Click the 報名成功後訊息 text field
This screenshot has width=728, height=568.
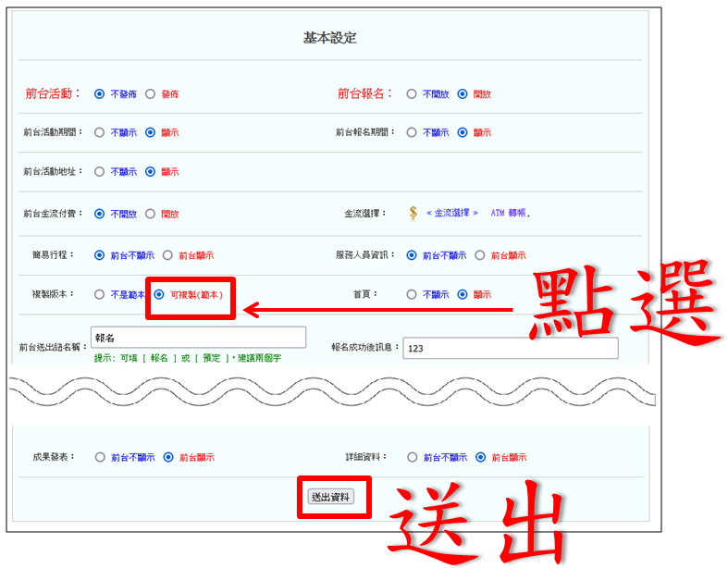510,348
